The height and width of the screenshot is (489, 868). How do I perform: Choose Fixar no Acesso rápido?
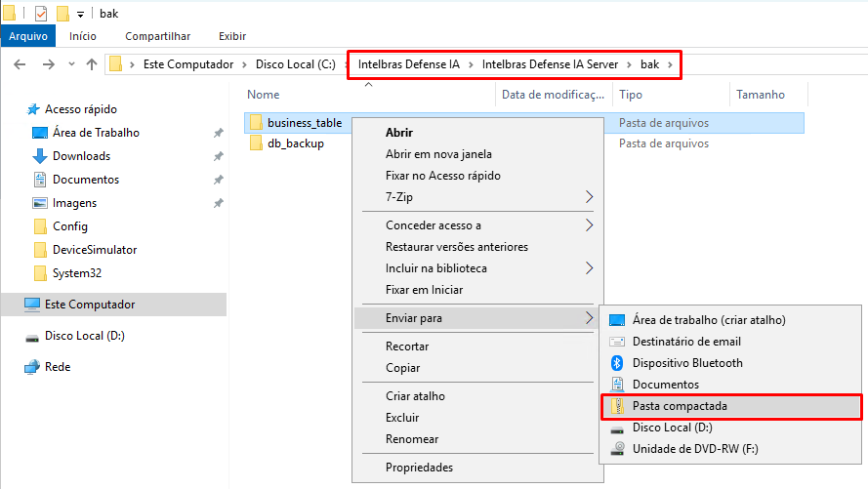click(477, 176)
